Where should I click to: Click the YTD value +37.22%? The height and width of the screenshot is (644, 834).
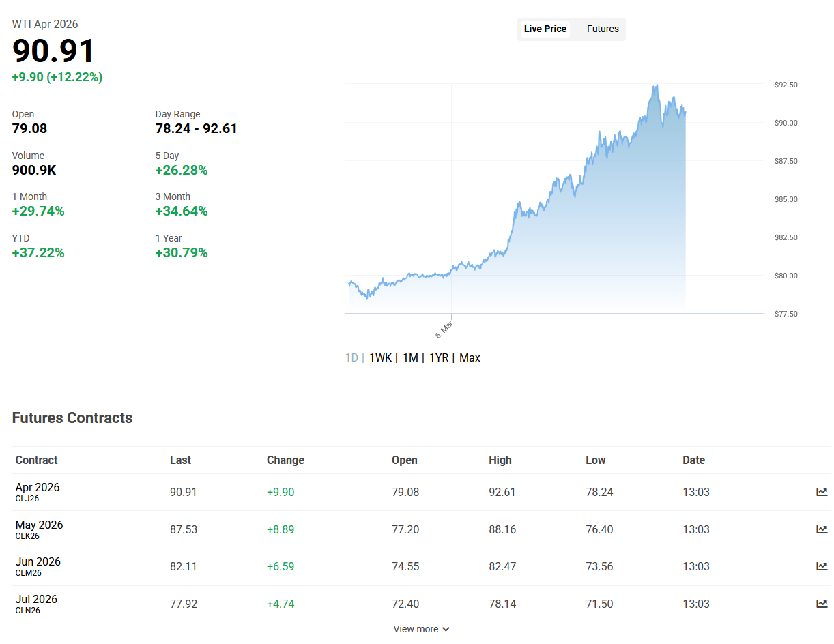[38, 252]
